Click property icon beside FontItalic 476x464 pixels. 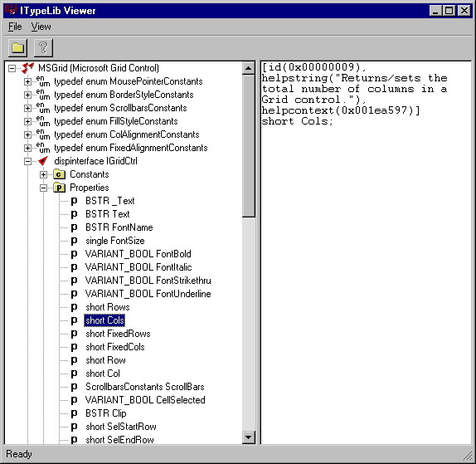74,268
